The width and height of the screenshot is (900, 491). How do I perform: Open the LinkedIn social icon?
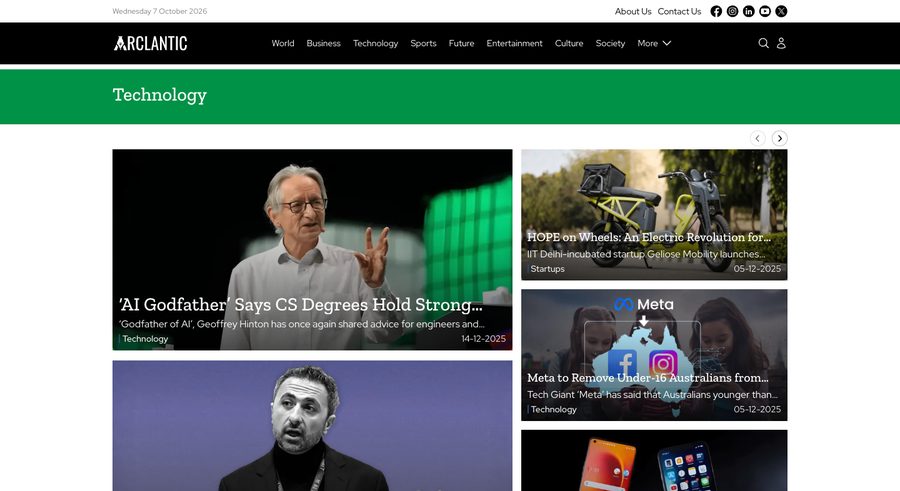(748, 11)
